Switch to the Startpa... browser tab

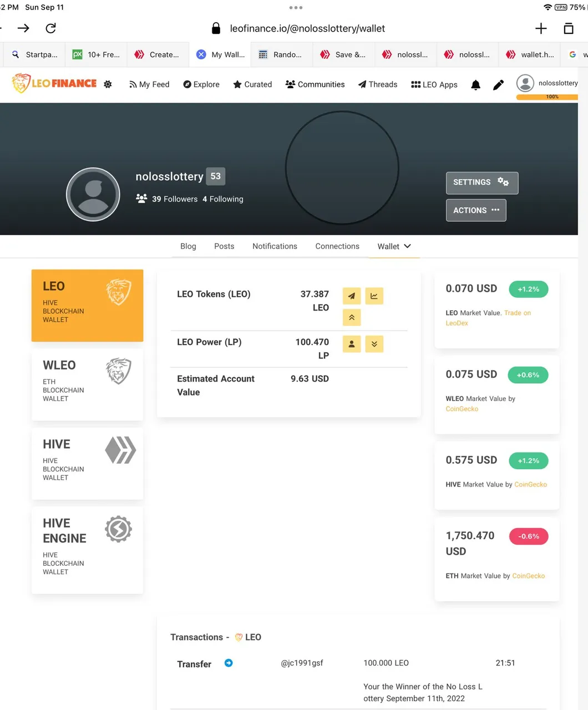tap(34, 54)
